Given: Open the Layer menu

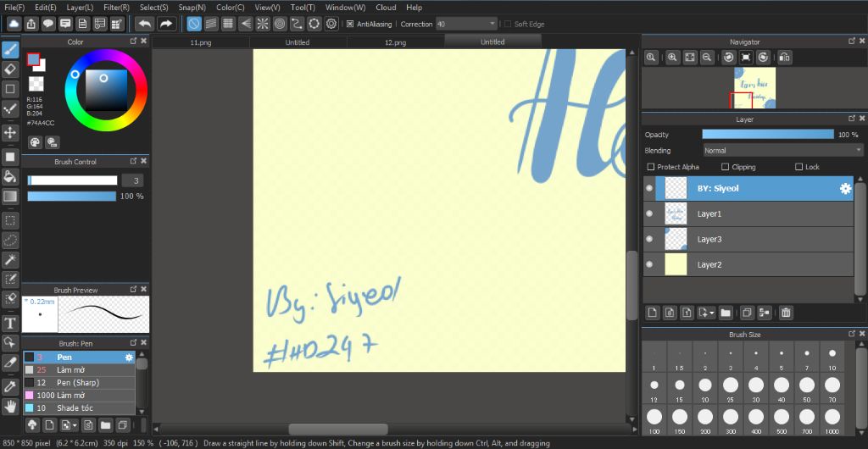Looking at the screenshot, I should click(80, 7).
